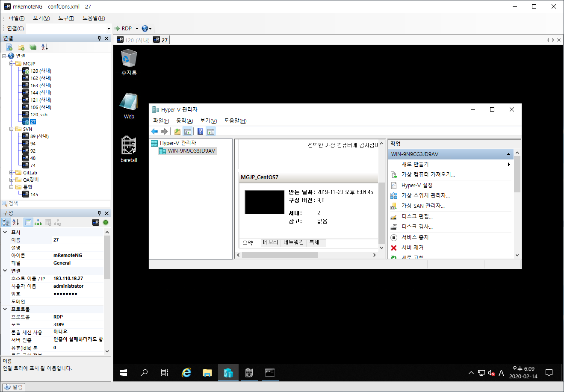Open File Explorer from remote taskbar
The image size is (564, 392).
(x=207, y=373)
